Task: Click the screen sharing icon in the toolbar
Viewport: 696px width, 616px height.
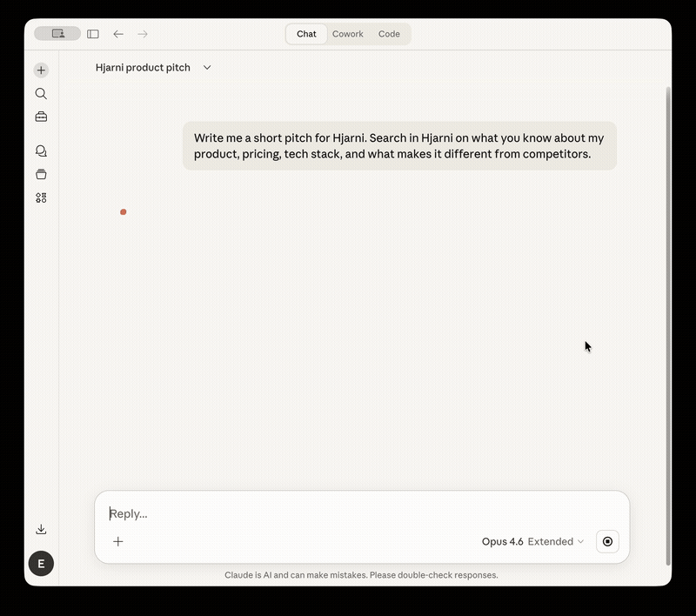Action: [57, 33]
